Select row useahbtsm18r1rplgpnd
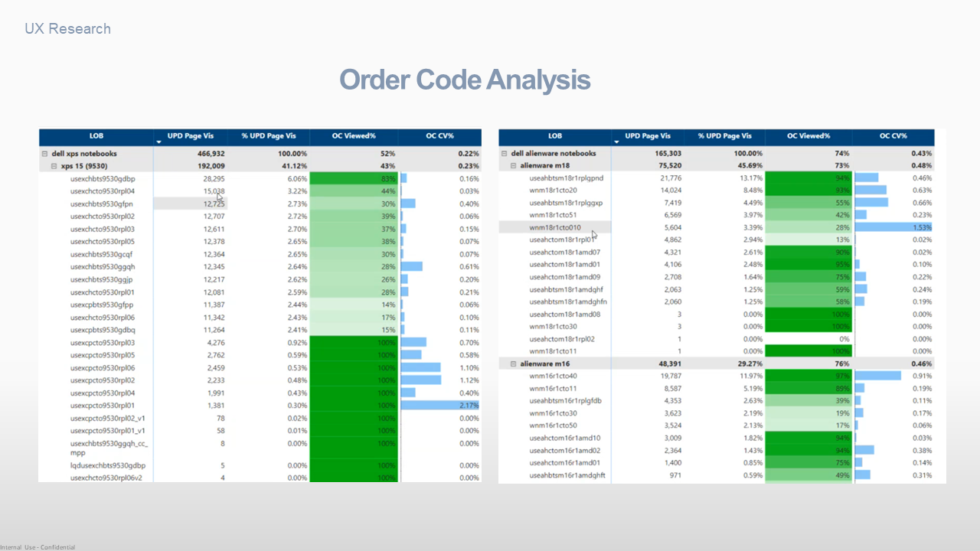 pyautogui.click(x=717, y=178)
